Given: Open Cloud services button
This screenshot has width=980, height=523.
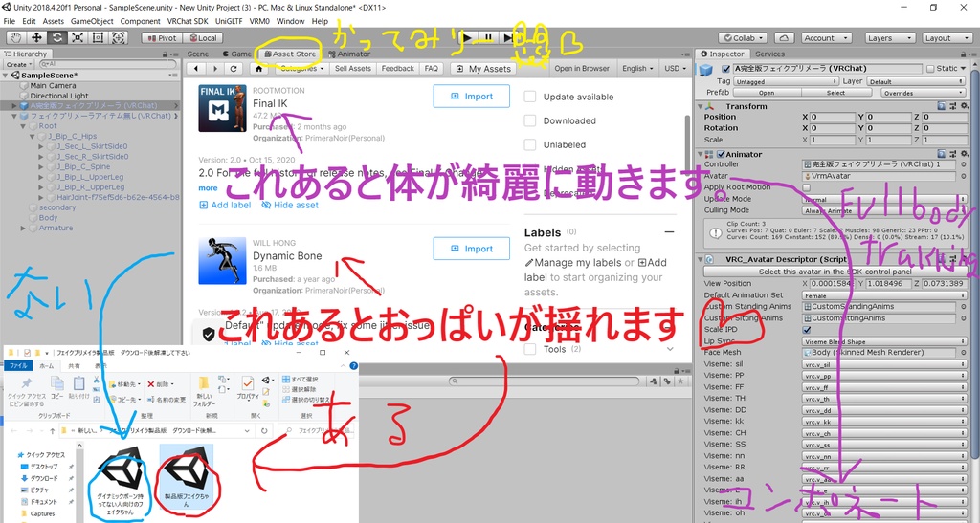Looking at the screenshot, I should (x=785, y=38).
